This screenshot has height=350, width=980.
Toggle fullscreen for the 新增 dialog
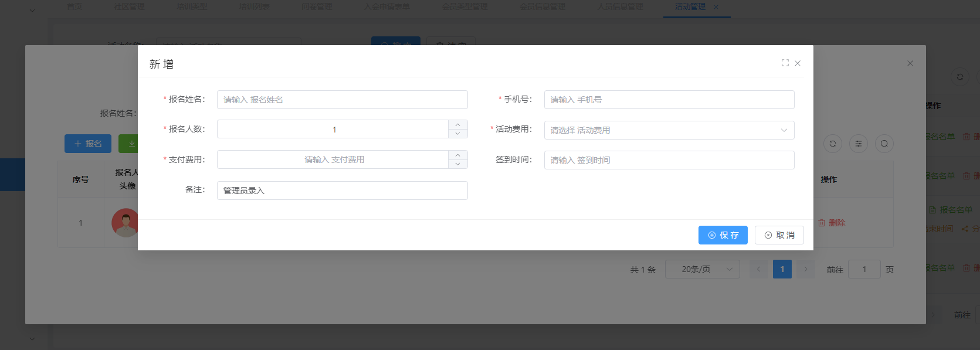pyautogui.click(x=785, y=63)
